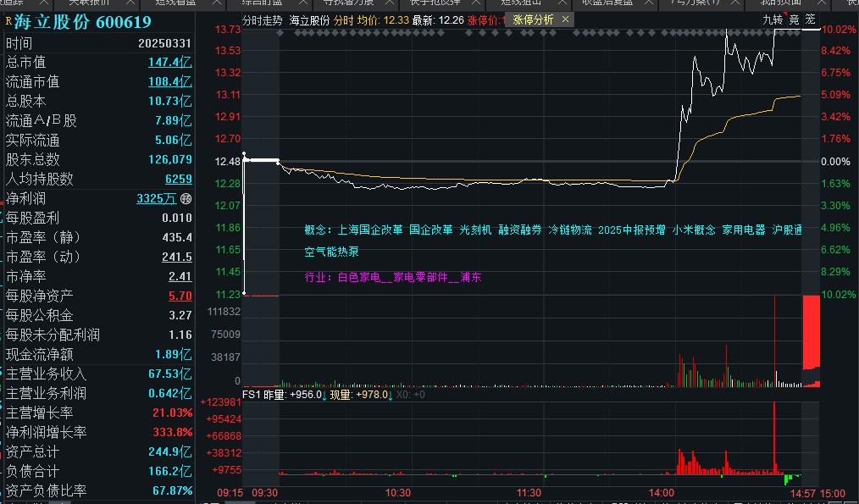Click the 上海国企改革 concept tag

[370, 230]
